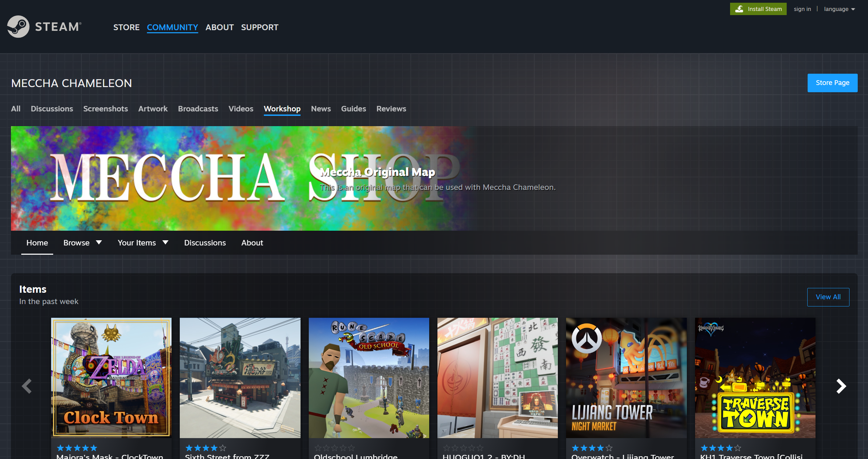Click the MECCHA CHAMELEON title
This screenshot has width=868, height=459.
click(x=71, y=83)
